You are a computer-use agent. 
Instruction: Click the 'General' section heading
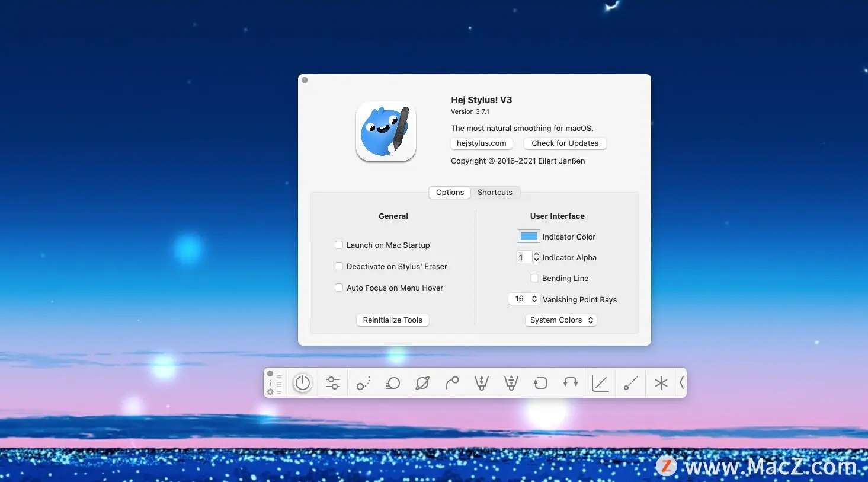(393, 216)
